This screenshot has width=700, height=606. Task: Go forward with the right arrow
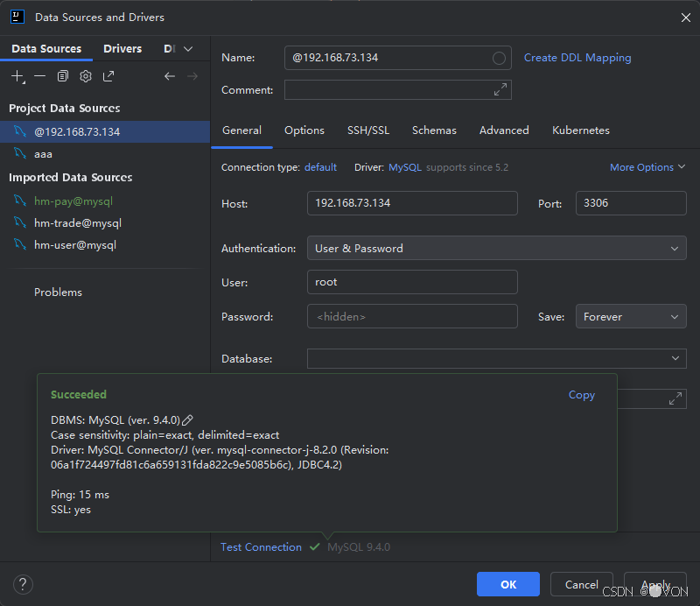click(x=192, y=76)
